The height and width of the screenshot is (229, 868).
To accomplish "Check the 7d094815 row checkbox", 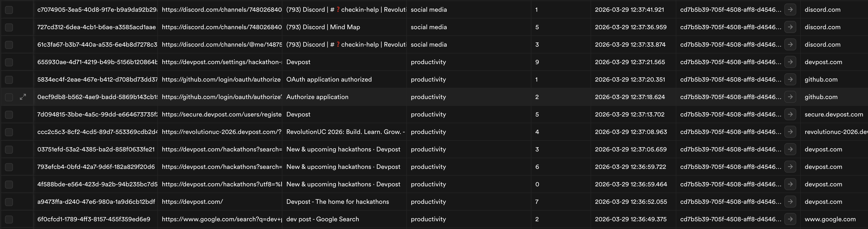I will [9, 114].
